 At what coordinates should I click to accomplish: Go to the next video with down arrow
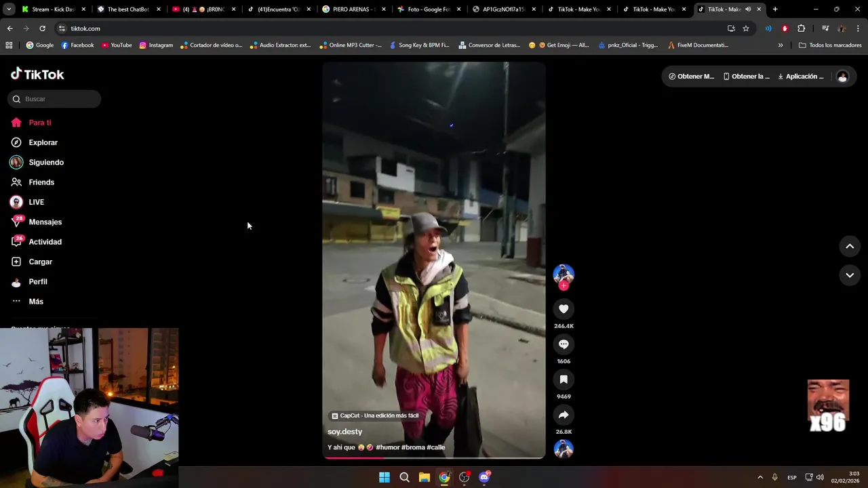[850, 275]
